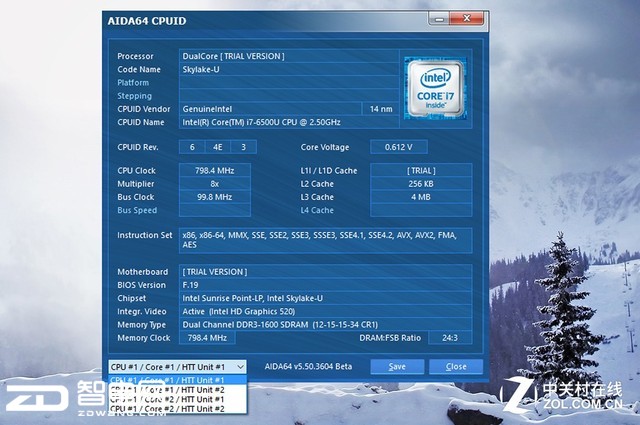Click the Core Voltage value 0.612 V

point(399,147)
